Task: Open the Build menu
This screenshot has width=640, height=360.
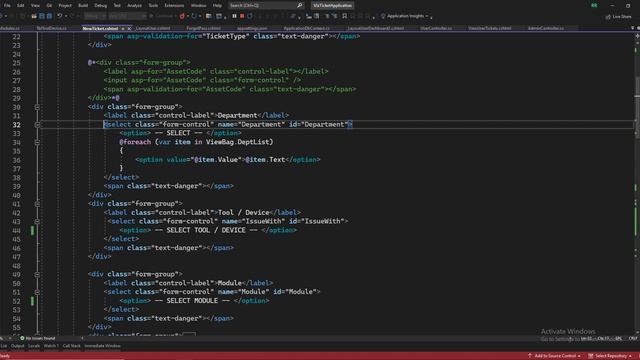Action: (83, 5)
